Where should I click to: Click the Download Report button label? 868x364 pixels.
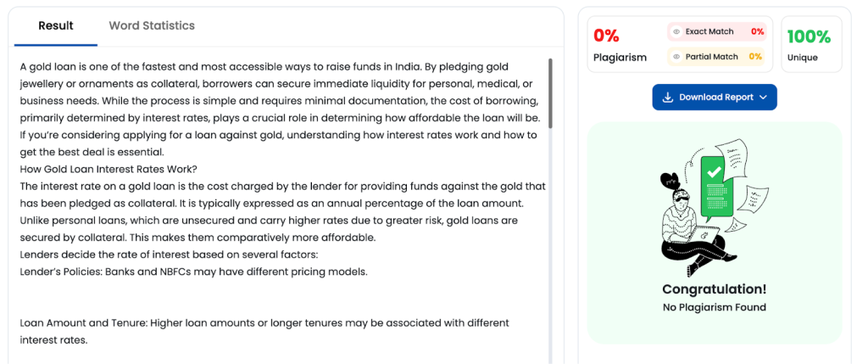point(715,98)
